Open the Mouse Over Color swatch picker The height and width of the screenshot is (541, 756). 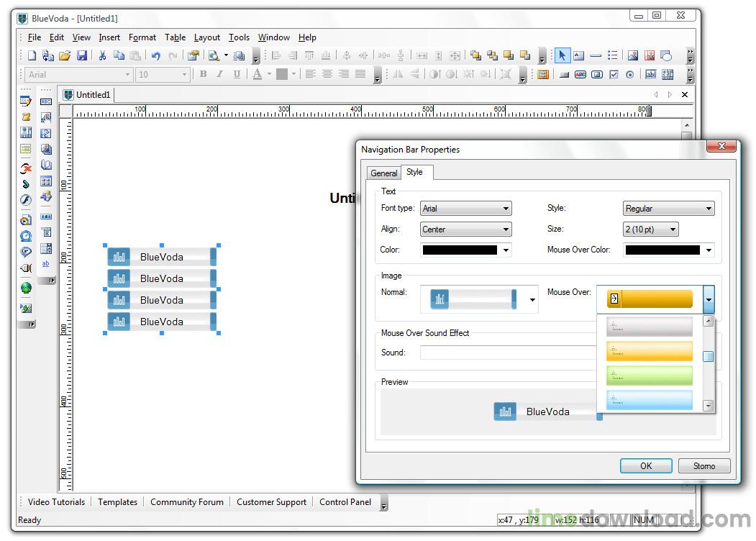click(x=709, y=250)
